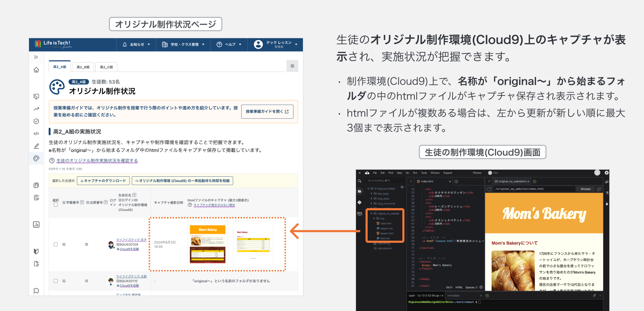Open the お知らせ dropdown menu
The width and height of the screenshot is (644, 311).
coord(137,45)
